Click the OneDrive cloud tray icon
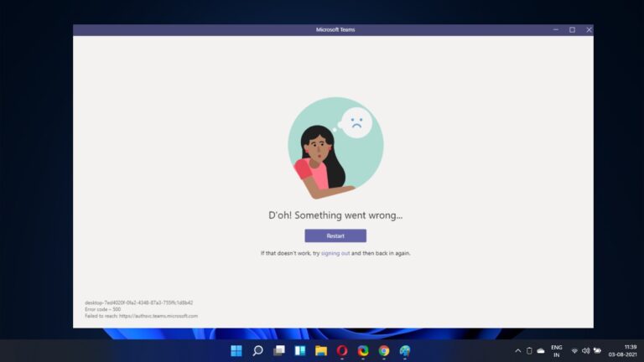 click(541, 350)
